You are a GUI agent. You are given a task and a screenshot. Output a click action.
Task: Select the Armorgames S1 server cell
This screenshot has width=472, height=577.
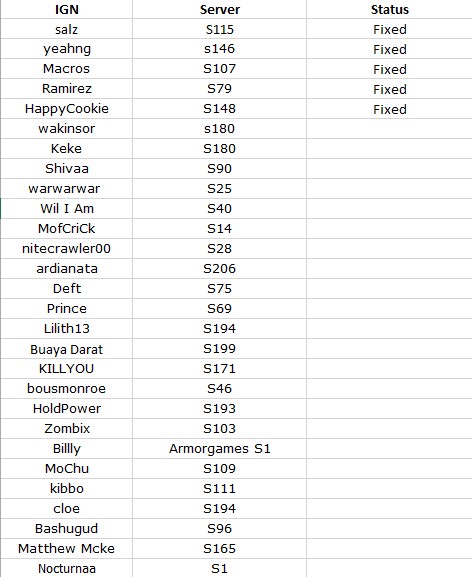219,448
